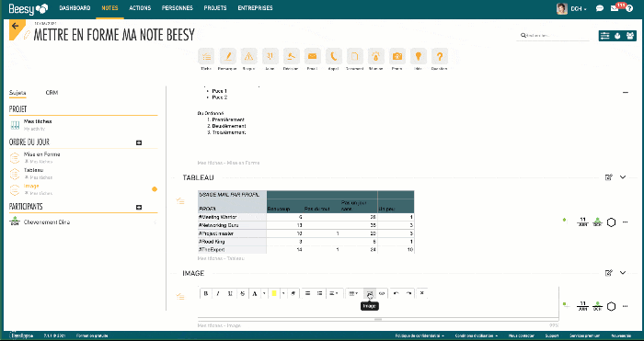Open the table insert dropdown
The height and width of the screenshot is (341, 644).
[353, 293]
